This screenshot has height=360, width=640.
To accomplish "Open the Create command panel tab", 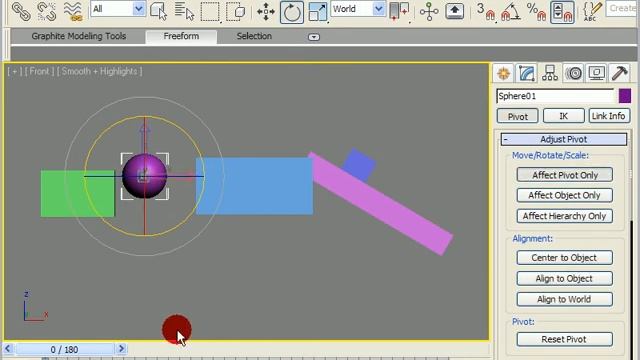I will click(x=503, y=73).
